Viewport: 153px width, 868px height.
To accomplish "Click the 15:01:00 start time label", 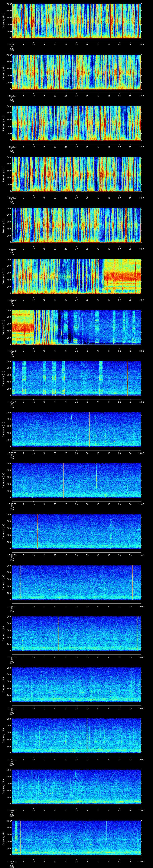I will coord(12,44).
